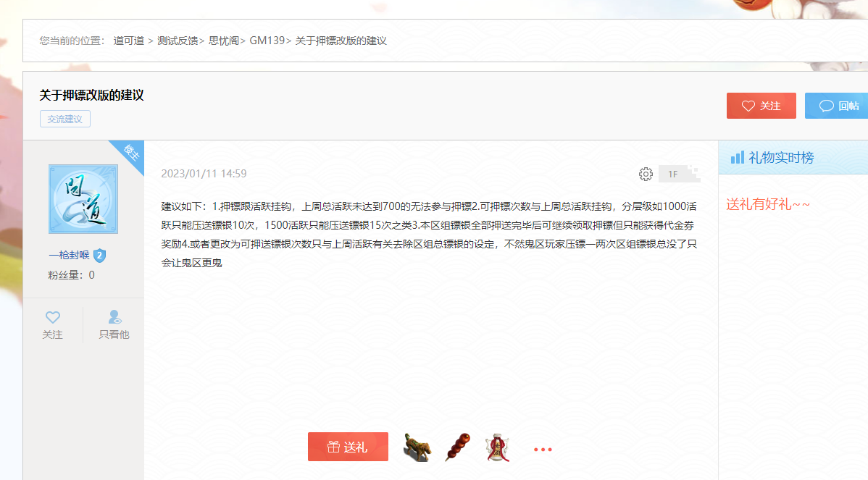Open the 一枪封喉 avatar image
This screenshot has width=868, height=480.
click(x=83, y=199)
